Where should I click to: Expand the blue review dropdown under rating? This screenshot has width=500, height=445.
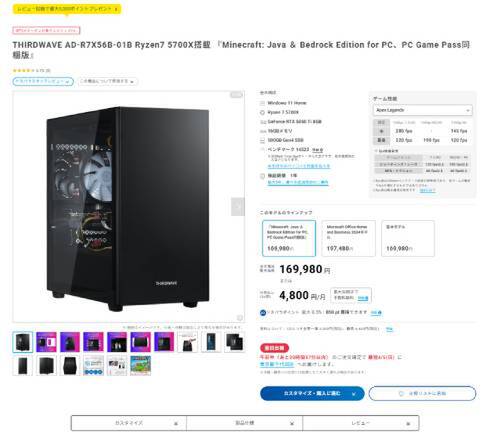(43, 81)
